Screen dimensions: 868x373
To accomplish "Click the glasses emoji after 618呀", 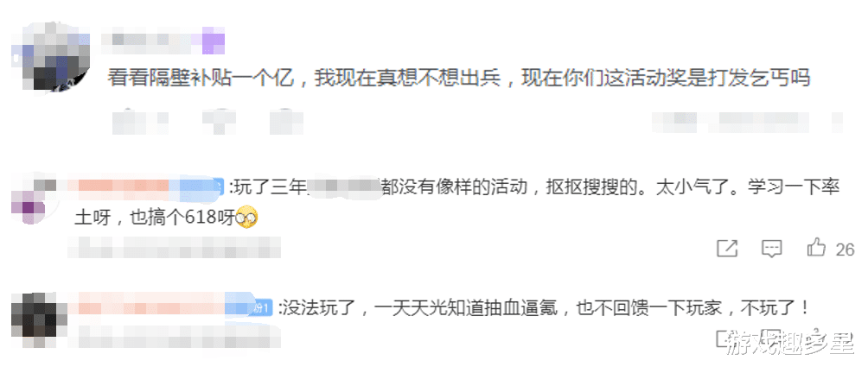I will point(247,218).
